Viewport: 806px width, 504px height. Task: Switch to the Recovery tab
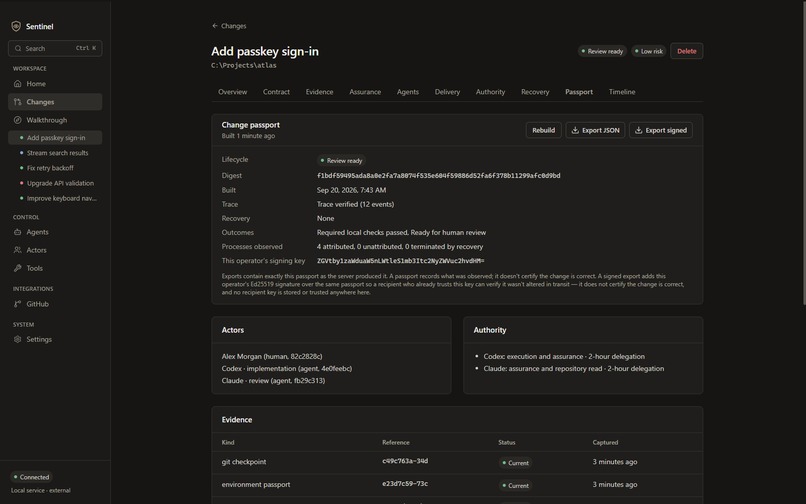click(535, 92)
